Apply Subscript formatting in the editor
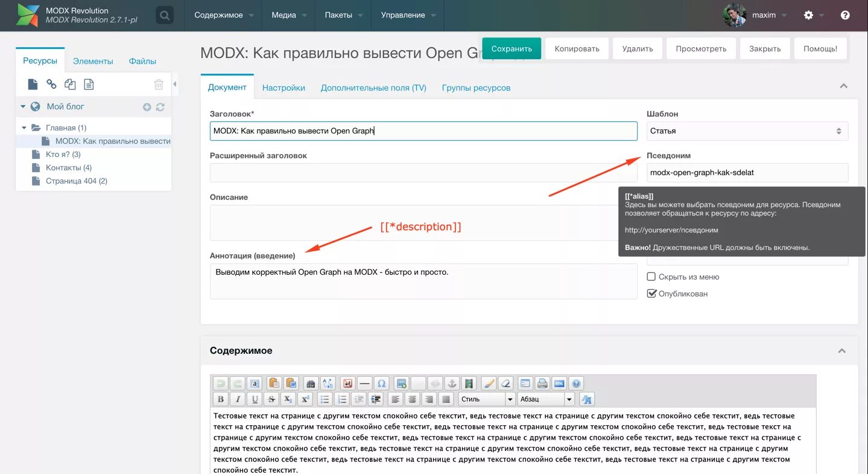The image size is (868, 474). click(x=288, y=399)
